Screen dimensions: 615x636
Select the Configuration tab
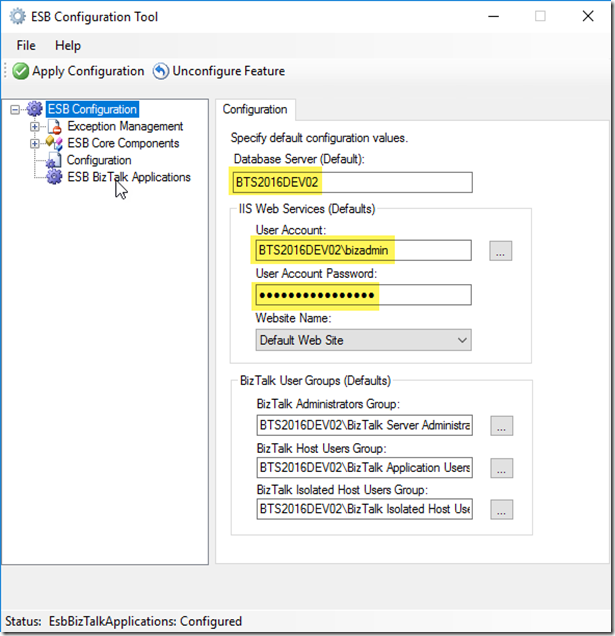point(255,110)
